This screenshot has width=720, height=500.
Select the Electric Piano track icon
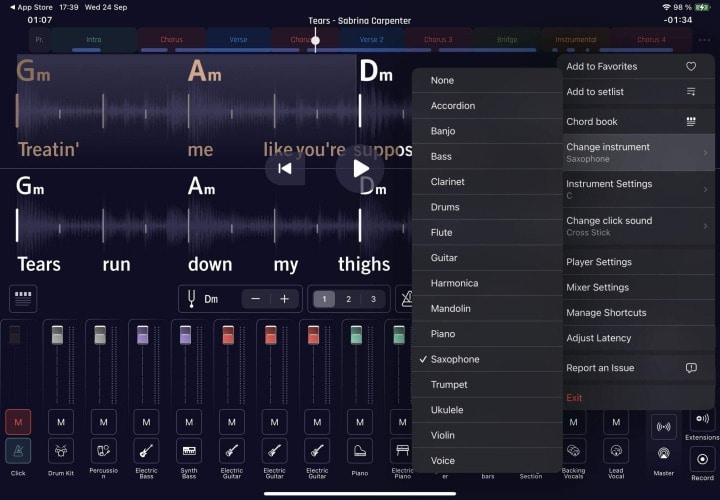click(x=402, y=451)
